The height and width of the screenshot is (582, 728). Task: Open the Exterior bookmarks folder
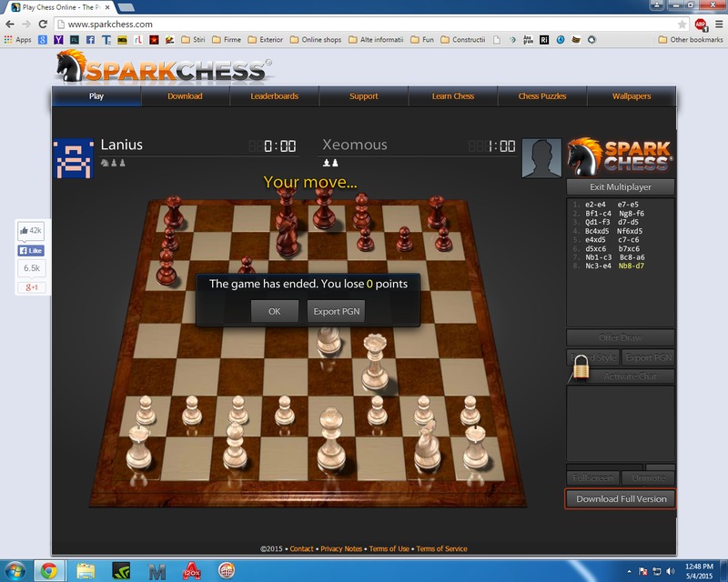click(266, 39)
